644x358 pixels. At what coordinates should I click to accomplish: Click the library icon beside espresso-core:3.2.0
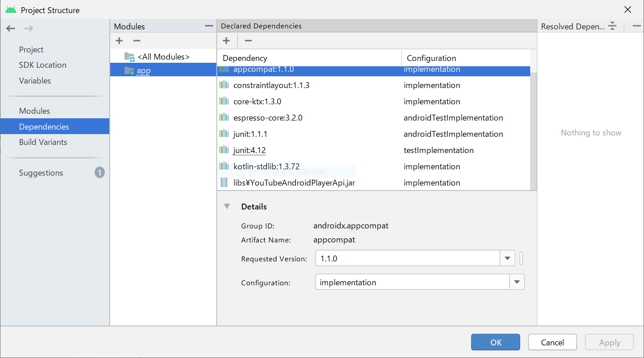(224, 117)
